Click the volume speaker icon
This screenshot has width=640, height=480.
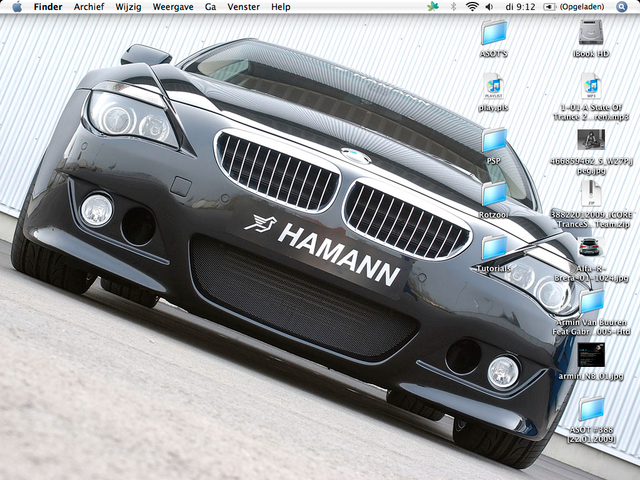pyautogui.click(x=489, y=7)
